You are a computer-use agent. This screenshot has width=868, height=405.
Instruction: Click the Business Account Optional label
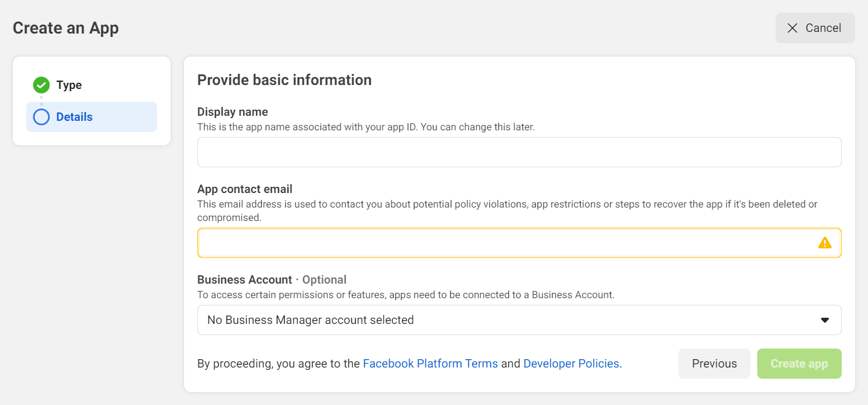pyautogui.click(x=272, y=280)
